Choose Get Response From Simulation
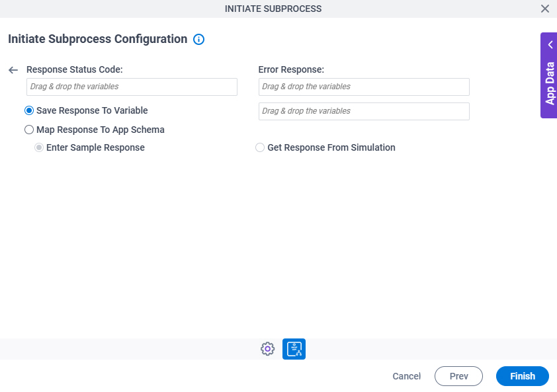The width and height of the screenshot is (557, 392). (260, 147)
